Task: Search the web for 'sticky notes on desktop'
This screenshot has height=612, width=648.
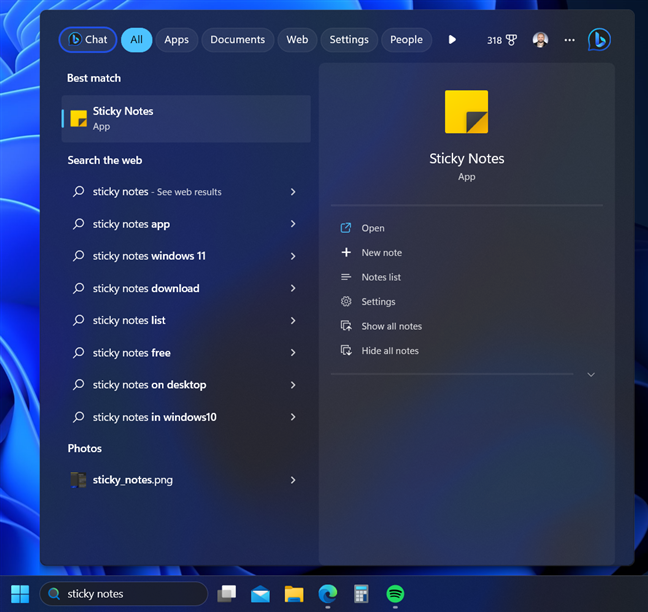Action: (186, 385)
